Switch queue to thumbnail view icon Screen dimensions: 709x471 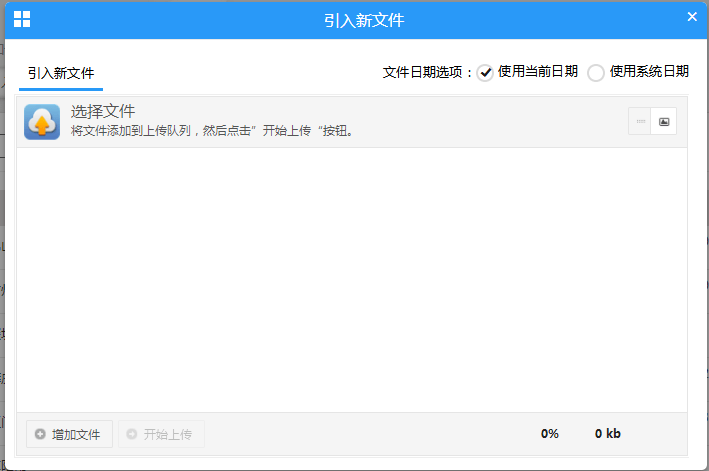tap(664, 121)
